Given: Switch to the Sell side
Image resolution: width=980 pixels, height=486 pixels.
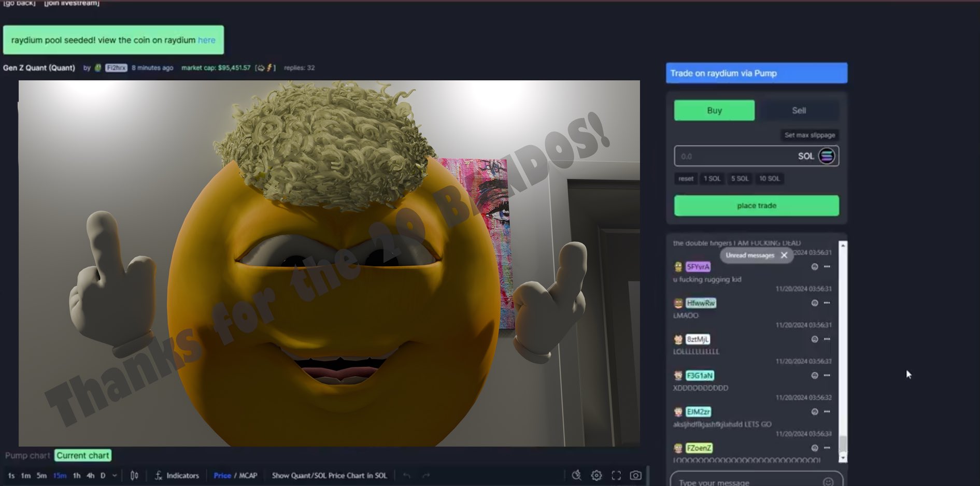Looking at the screenshot, I should (799, 110).
